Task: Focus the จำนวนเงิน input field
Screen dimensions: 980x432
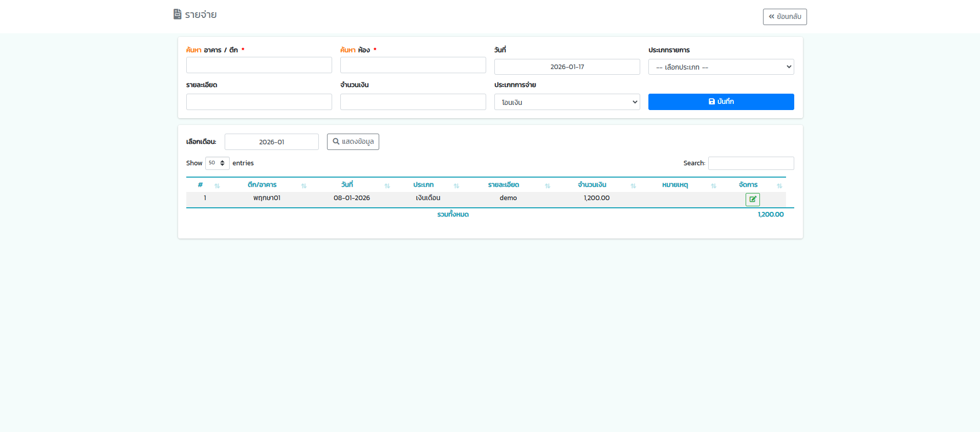Action: (x=413, y=102)
